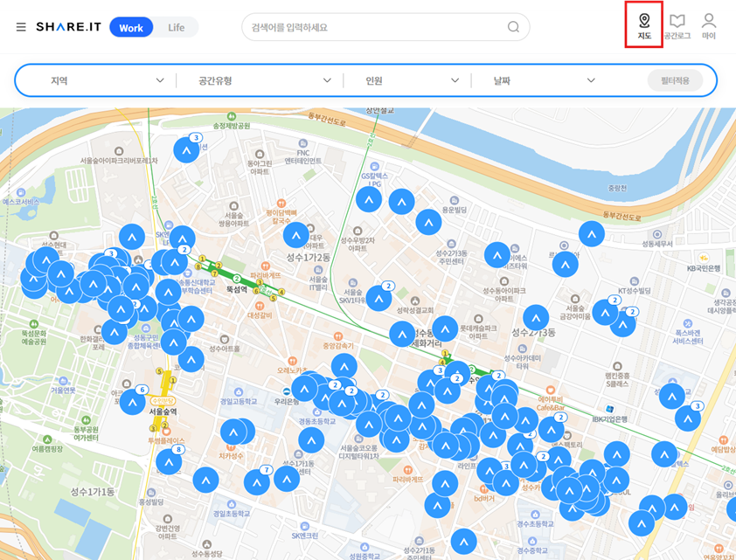Click the 성동세무서 map label
Image resolution: width=736 pixels, height=560 pixels.
pyautogui.click(x=657, y=244)
